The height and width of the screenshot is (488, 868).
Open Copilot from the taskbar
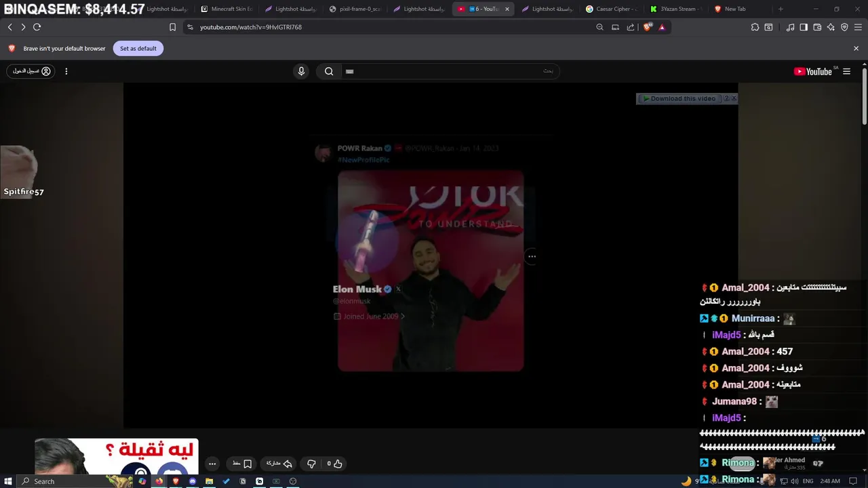(142, 481)
